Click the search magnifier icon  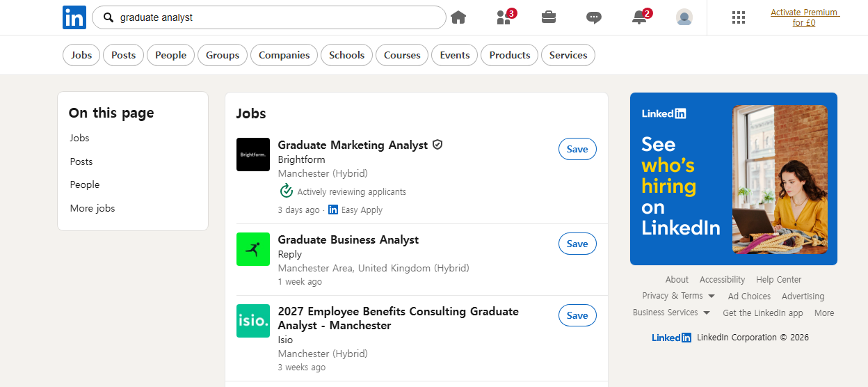coord(108,17)
